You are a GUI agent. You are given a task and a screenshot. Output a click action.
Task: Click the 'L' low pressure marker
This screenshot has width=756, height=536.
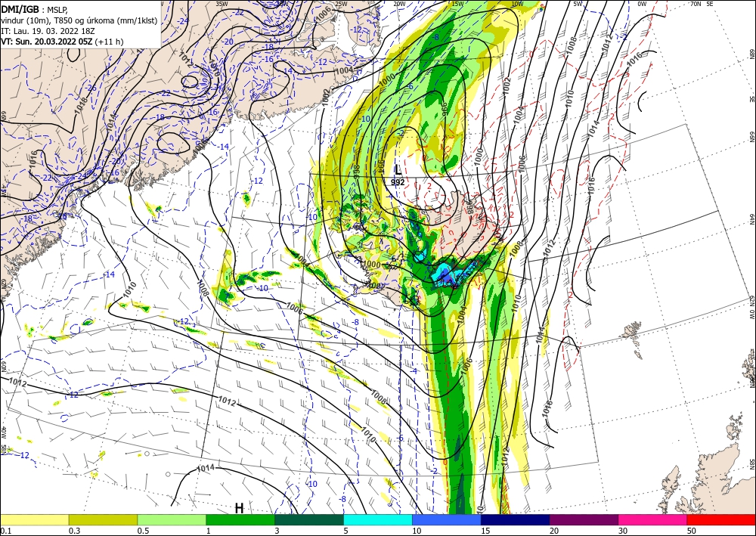(398, 169)
